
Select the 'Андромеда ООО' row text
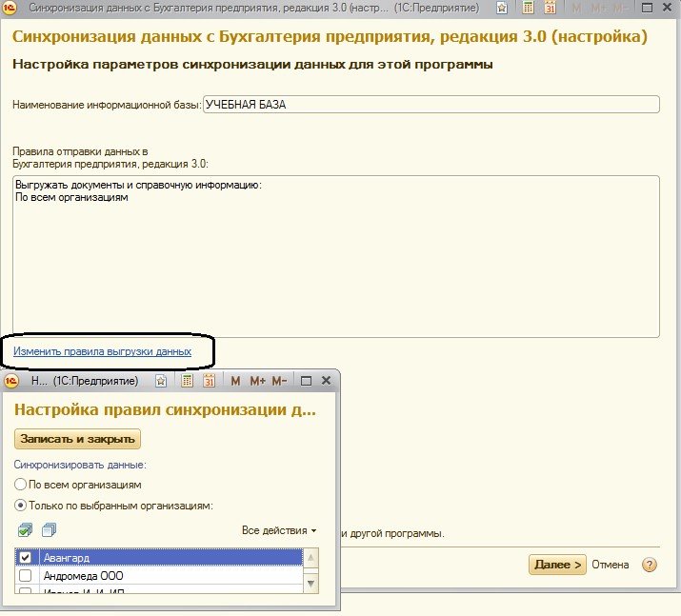point(84,576)
